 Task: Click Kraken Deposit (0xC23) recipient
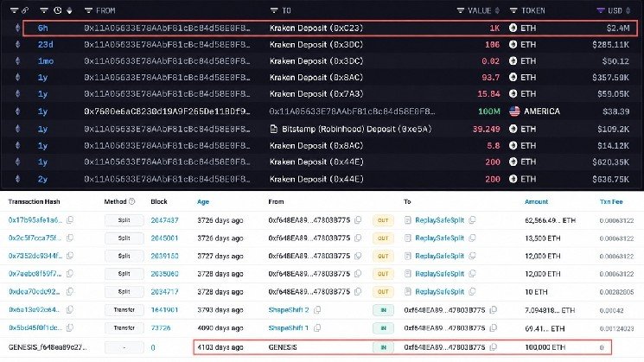point(316,28)
